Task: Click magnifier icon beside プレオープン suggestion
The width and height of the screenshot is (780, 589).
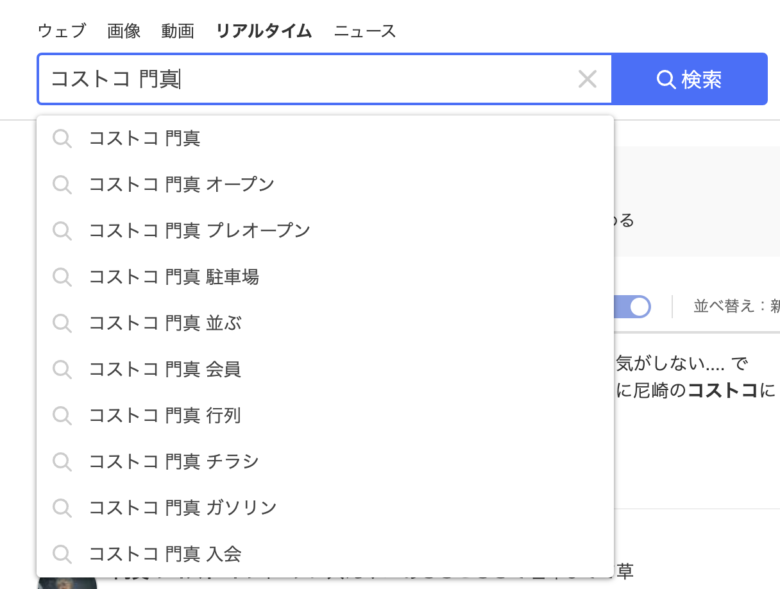Action: [x=62, y=231]
